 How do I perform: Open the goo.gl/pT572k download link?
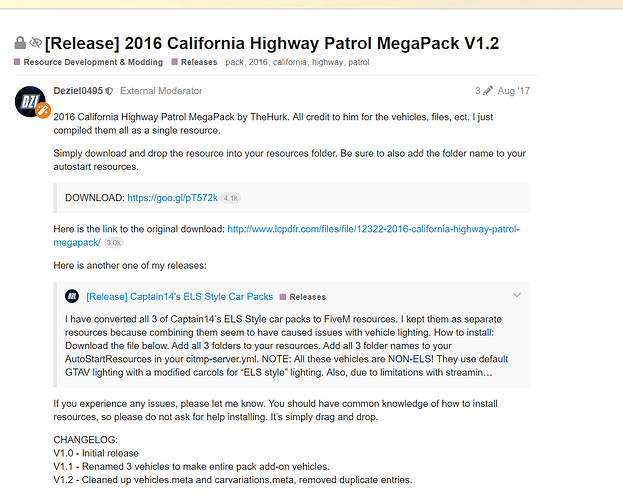click(172, 198)
